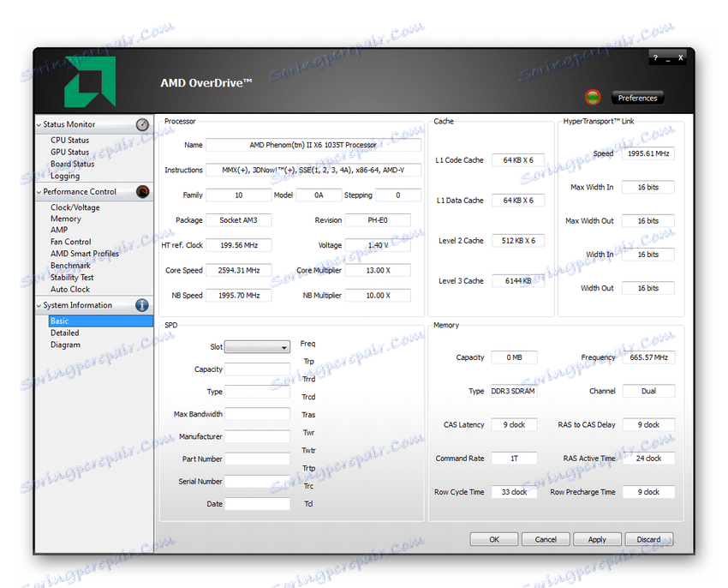728x588 pixels.
Task: Select Basic system information
Action: 101,321
